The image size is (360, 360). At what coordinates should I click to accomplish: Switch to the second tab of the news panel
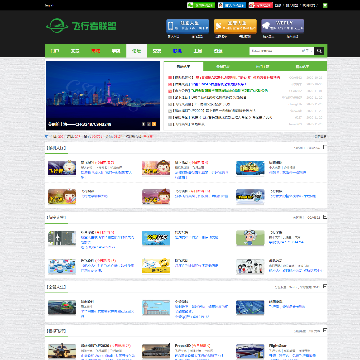pyautogui.click(x=223, y=66)
